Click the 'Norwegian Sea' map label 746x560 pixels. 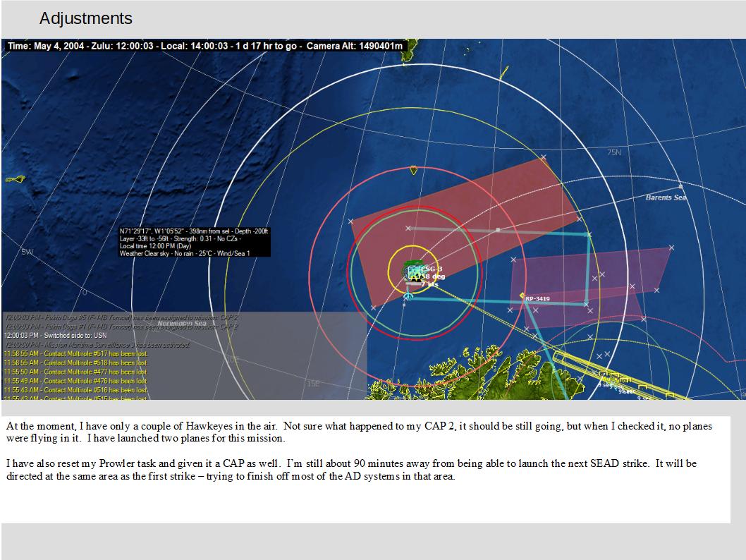click(182, 324)
